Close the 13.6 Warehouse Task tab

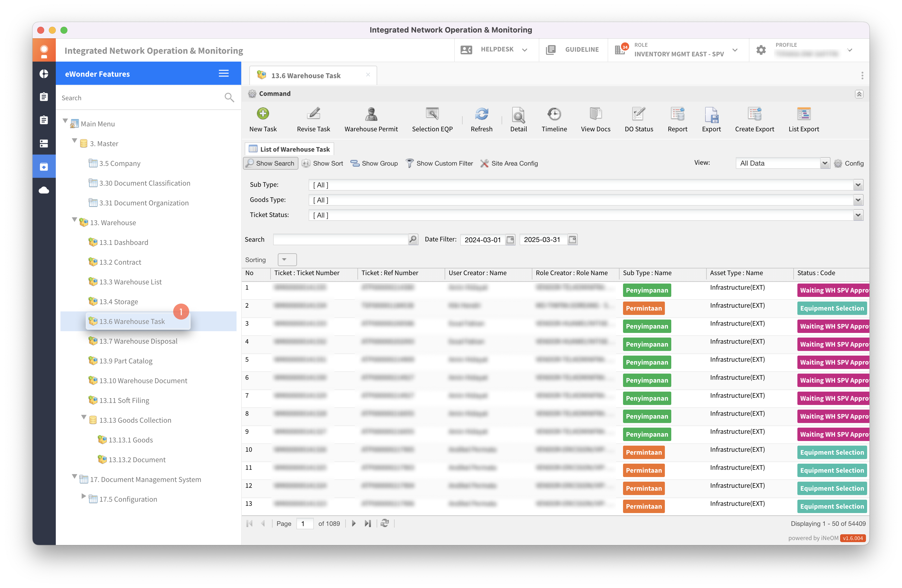[368, 75]
